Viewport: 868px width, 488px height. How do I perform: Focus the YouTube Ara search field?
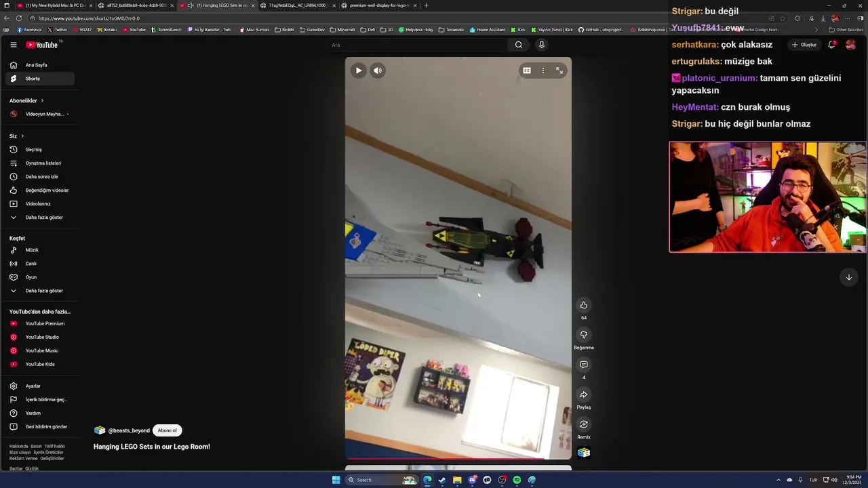[x=417, y=45]
